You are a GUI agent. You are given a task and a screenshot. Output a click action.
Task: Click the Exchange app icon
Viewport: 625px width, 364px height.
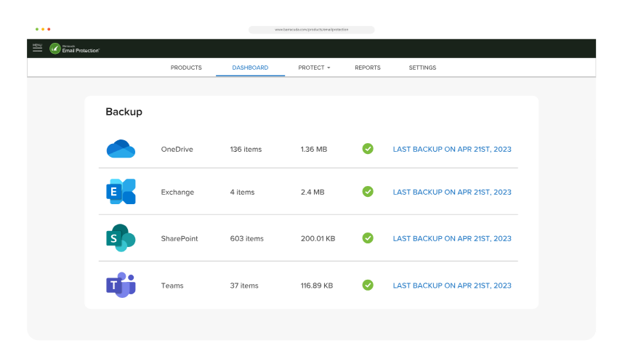point(121,192)
